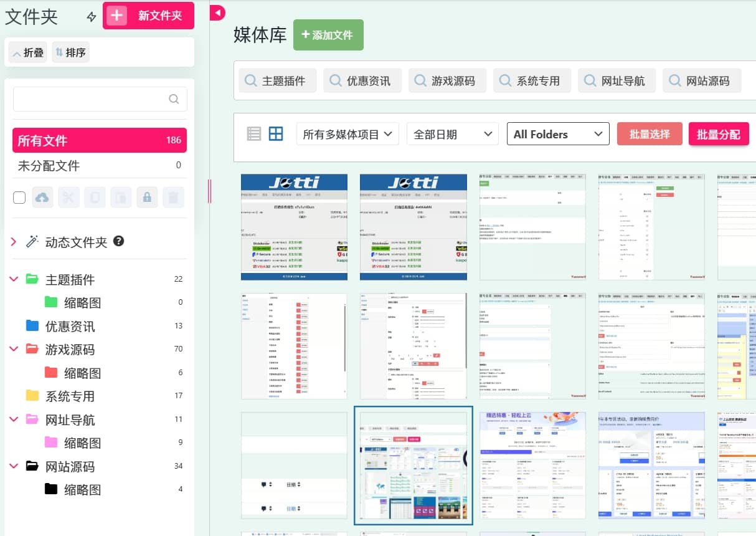This screenshot has width=756, height=536.
Task: Click the lock icon in folder toolbar
Action: 147,198
